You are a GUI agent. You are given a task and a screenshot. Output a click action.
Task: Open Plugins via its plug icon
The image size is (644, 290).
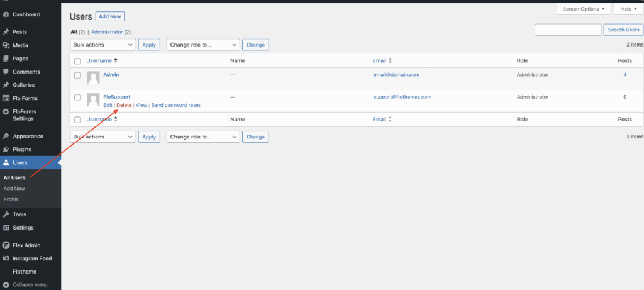point(6,150)
